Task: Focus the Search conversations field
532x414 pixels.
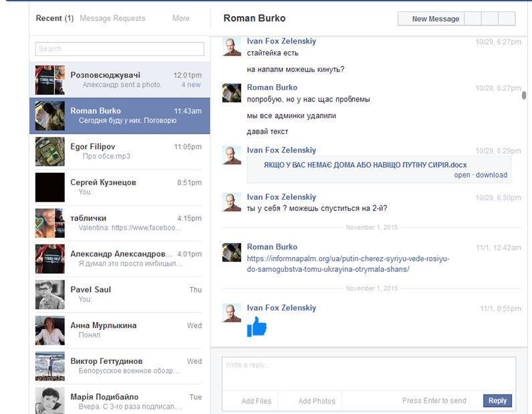Action: tap(120, 49)
